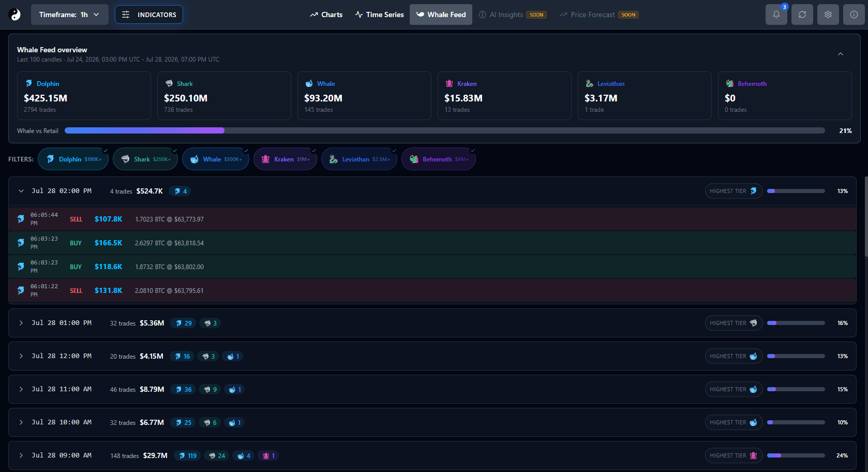
Task: Click the Dolphin icon in overview card
Action: click(29, 83)
